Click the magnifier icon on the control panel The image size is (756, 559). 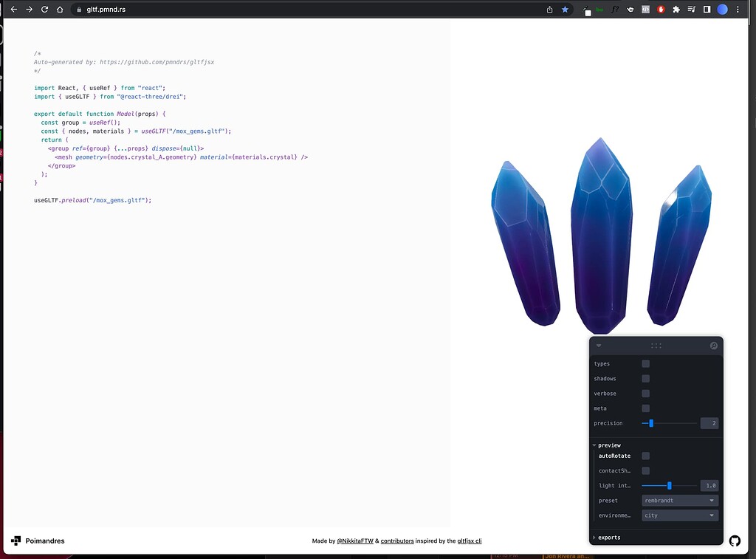713,346
